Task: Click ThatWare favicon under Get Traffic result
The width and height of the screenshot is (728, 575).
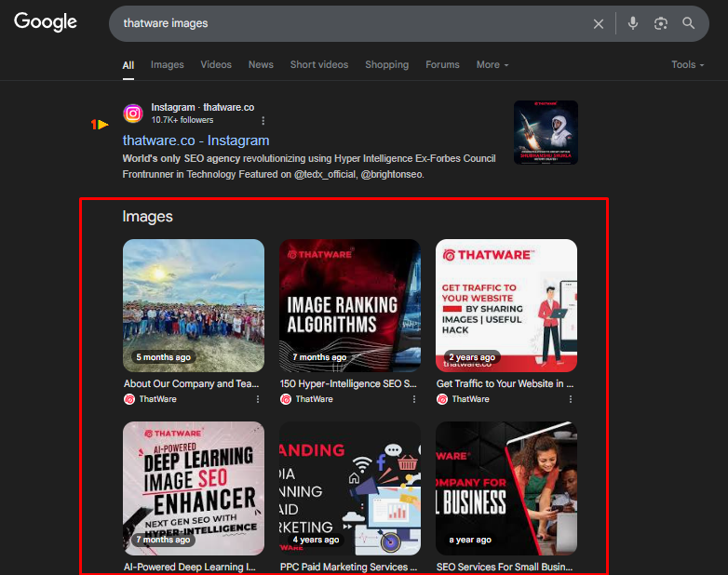Action: 442,399
